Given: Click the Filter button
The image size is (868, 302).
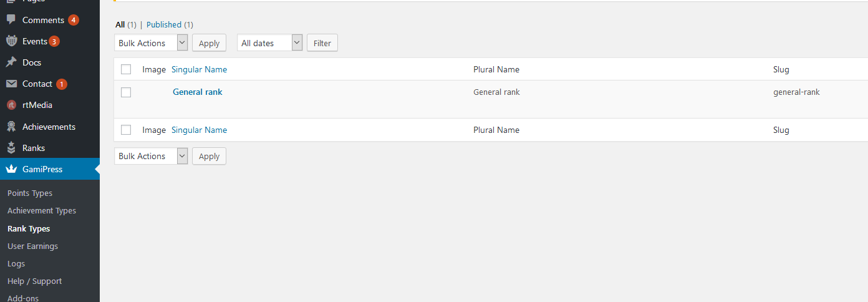Looking at the screenshot, I should [322, 43].
